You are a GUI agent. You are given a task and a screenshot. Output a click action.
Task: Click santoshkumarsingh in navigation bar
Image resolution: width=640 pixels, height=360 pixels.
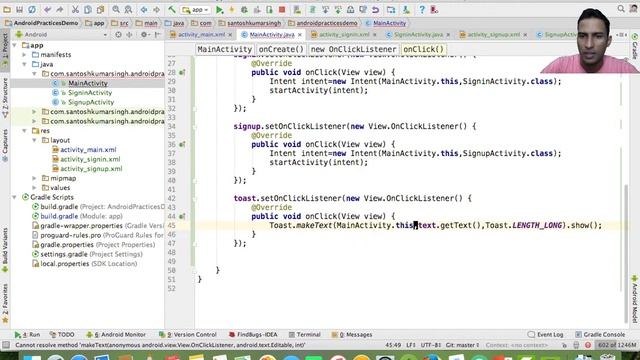(254, 23)
